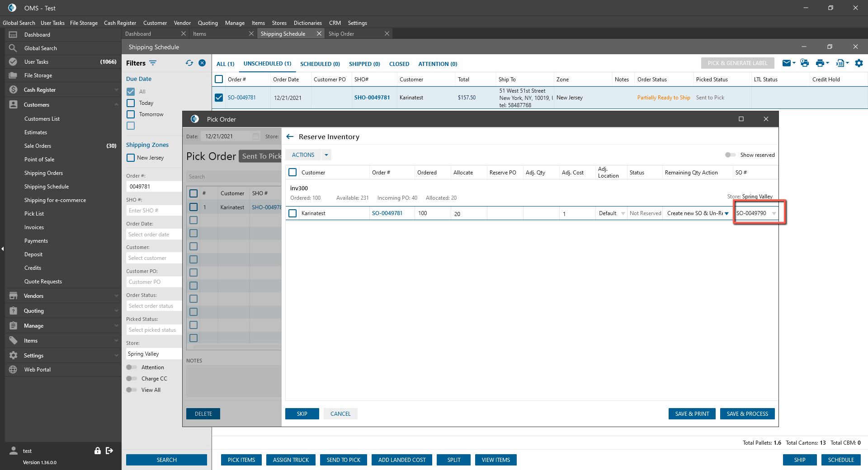Click the SAVE & PROCESS button
Image resolution: width=868 pixels, height=470 pixels.
click(747, 414)
